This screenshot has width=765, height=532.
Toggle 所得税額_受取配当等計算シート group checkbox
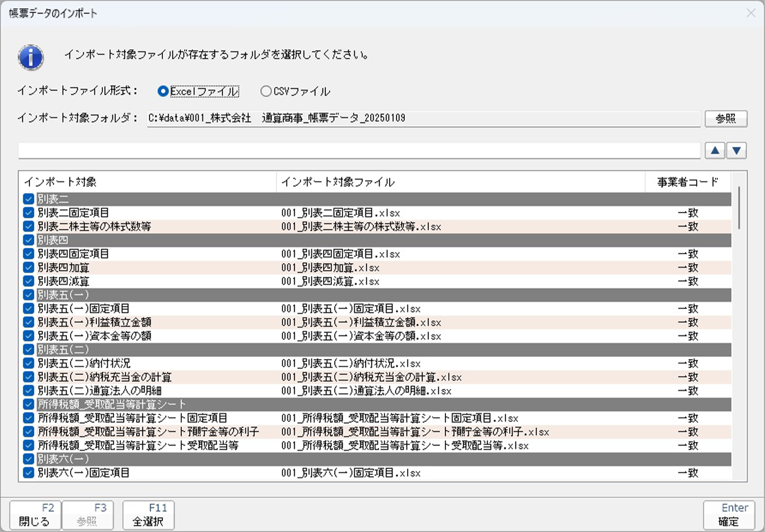[28, 404]
